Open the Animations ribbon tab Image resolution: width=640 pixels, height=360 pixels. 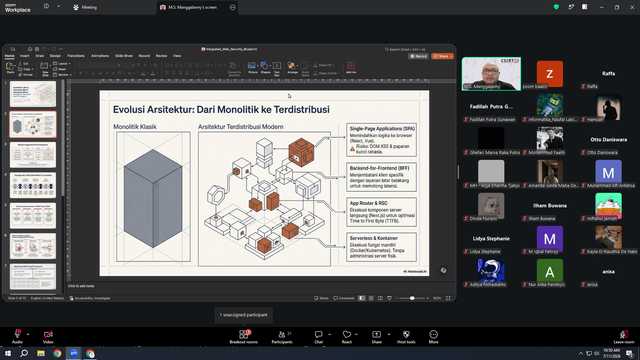click(x=100, y=56)
